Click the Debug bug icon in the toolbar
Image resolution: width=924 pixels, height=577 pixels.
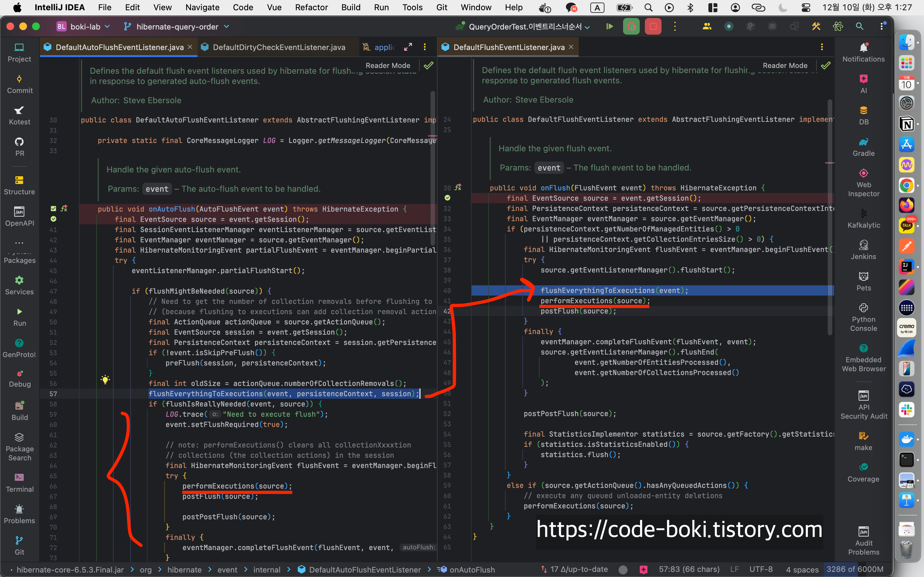pyautogui.click(x=631, y=26)
